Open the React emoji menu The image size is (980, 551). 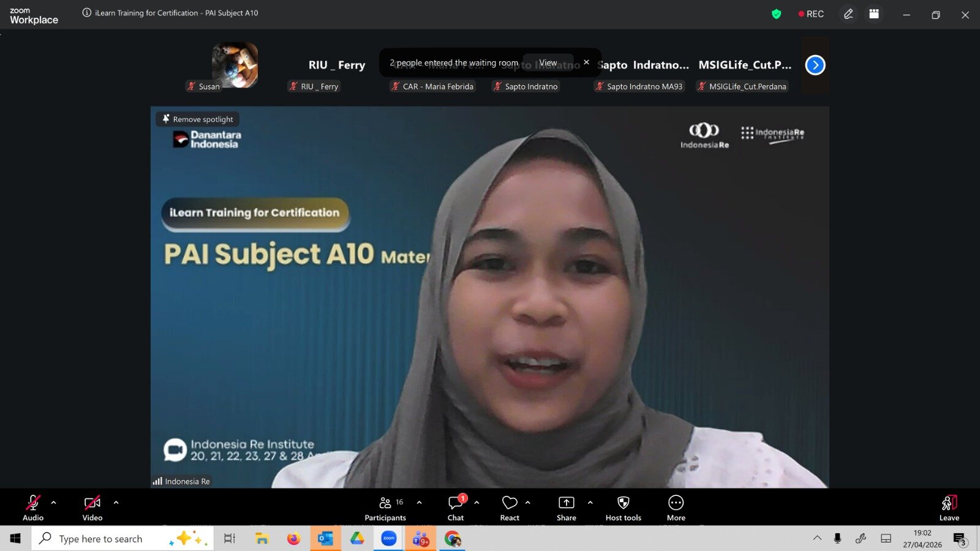[510, 508]
